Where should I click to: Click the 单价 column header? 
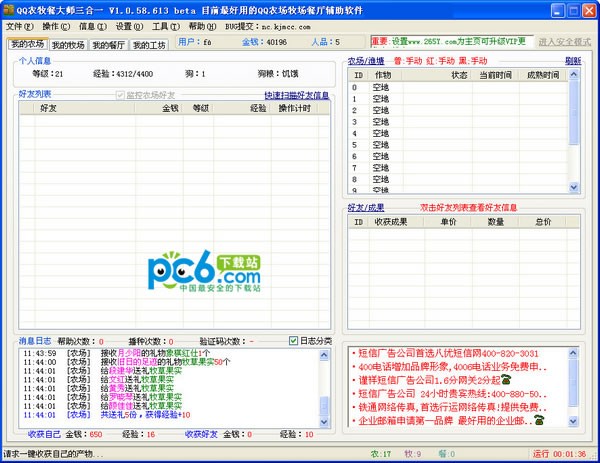[448, 222]
